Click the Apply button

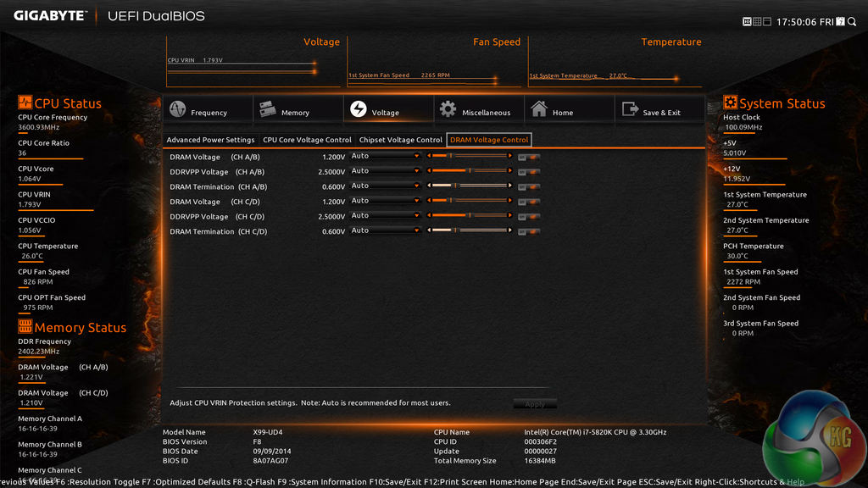tap(535, 404)
